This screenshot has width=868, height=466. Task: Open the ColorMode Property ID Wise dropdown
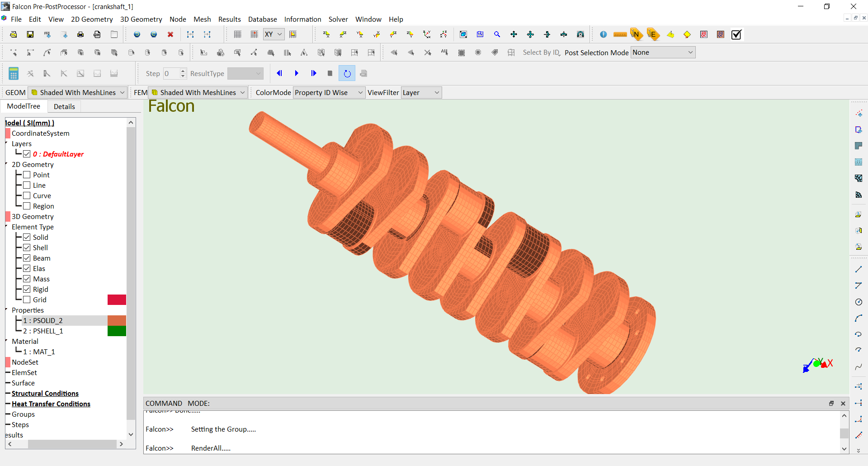pyautogui.click(x=329, y=92)
